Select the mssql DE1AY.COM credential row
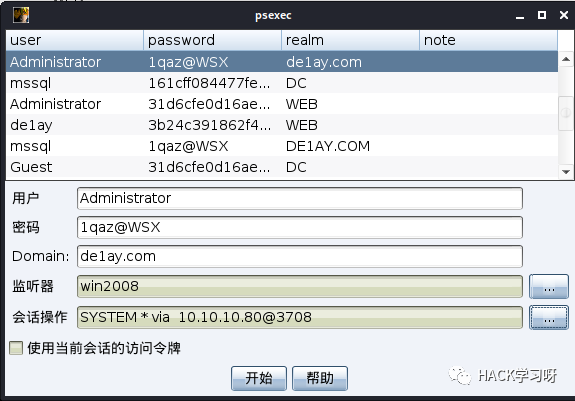 pos(282,146)
